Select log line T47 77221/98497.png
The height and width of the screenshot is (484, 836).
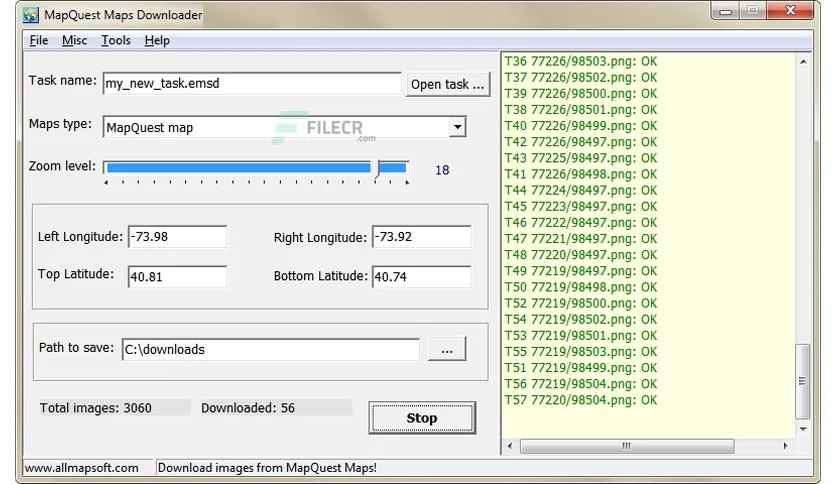[581, 239]
